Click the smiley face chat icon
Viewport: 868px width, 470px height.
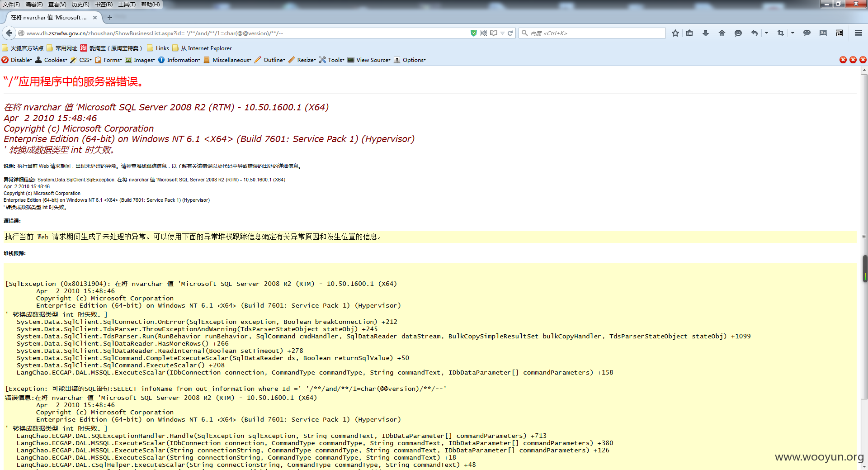[738, 33]
